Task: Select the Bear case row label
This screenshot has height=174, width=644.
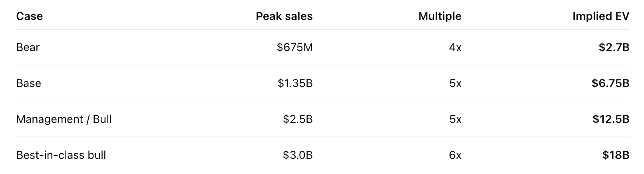Action: click(x=28, y=47)
